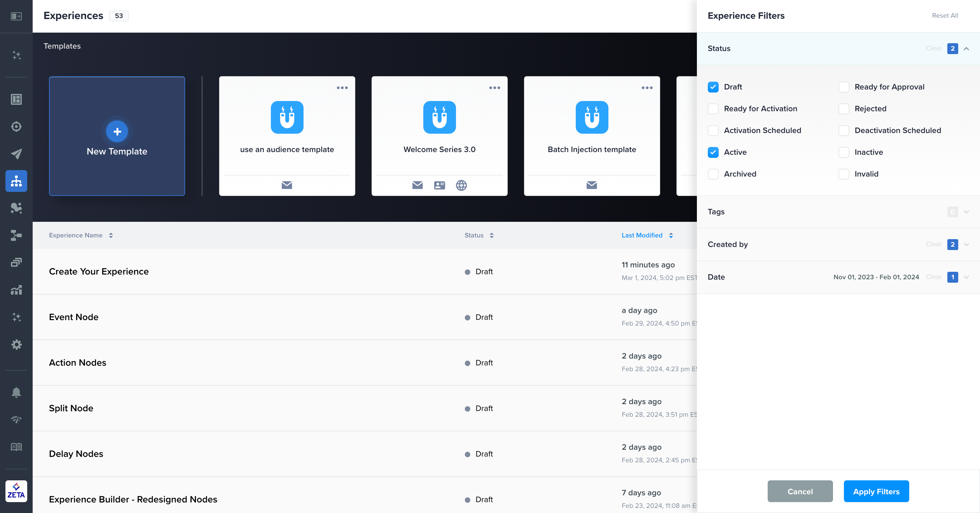Click the paper plane campaigns icon
Image resolution: width=980 pixels, height=513 pixels.
16,154
